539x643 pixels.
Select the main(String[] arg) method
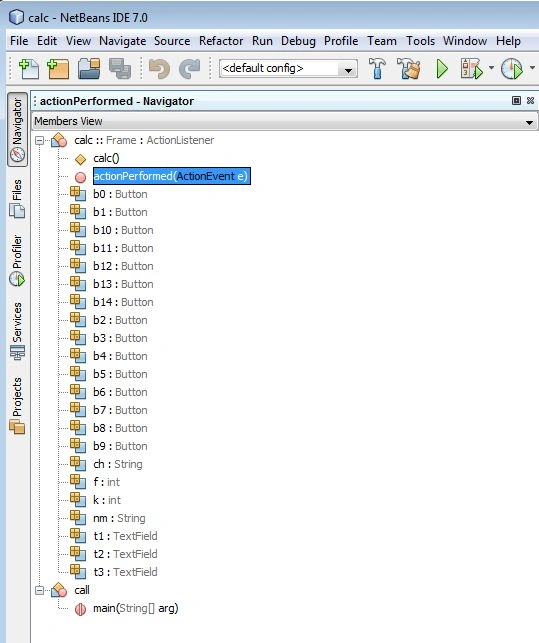pos(136,609)
